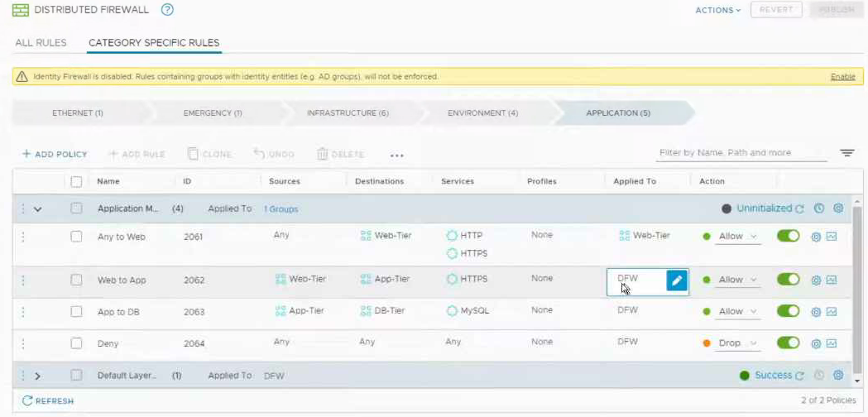868x417 pixels.
Task: Toggle off the Deny rule switch
Action: click(x=788, y=343)
